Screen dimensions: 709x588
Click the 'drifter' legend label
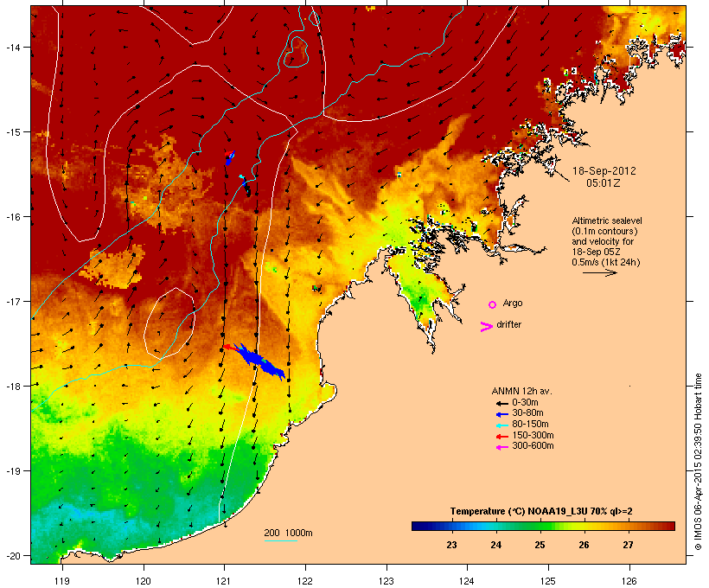pyautogui.click(x=508, y=324)
